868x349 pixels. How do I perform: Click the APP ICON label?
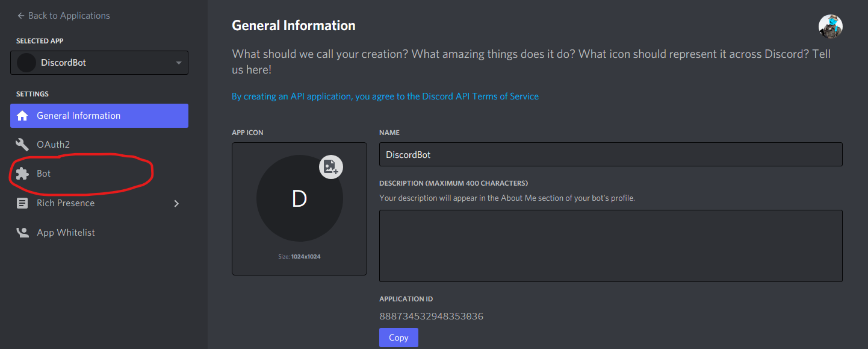click(x=247, y=133)
